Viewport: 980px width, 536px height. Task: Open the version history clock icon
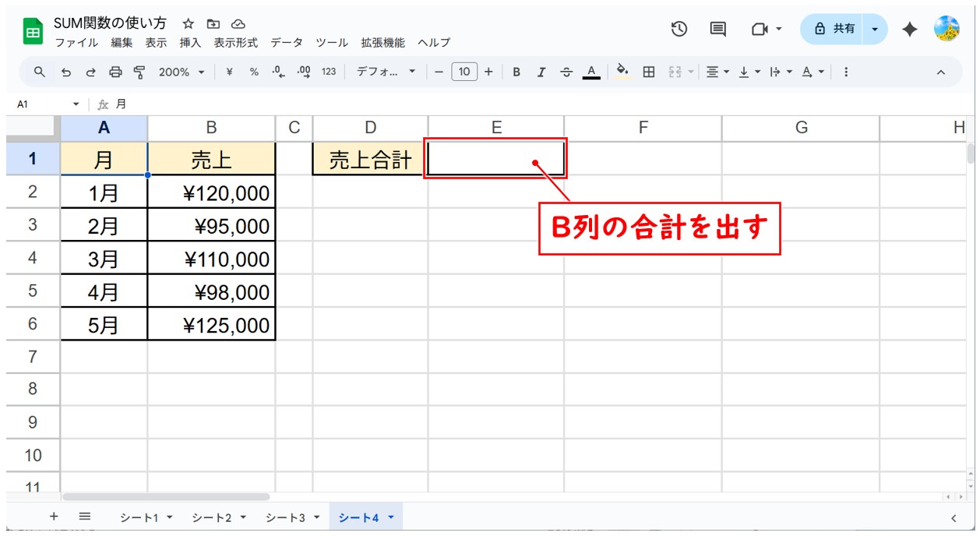(679, 29)
